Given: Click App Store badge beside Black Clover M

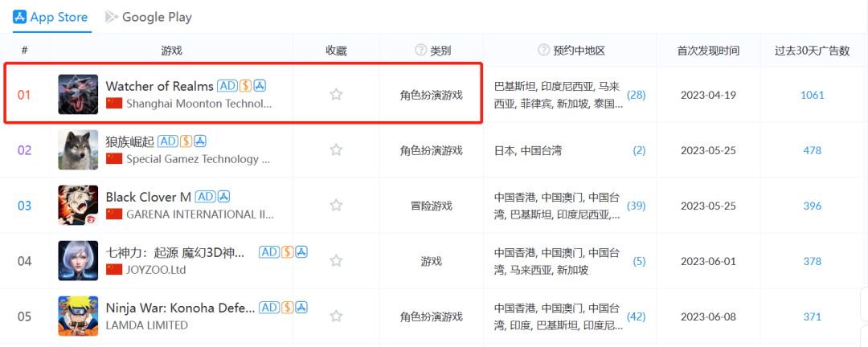Looking at the screenshot, I should click(x=223, y=197).
